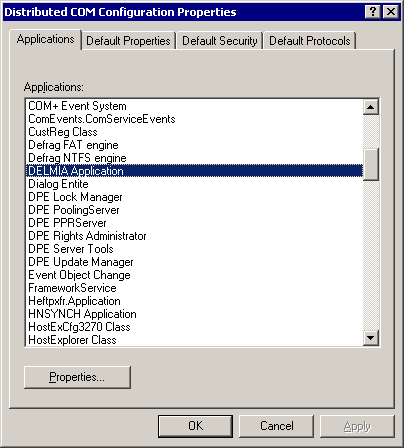This screenshot has height=448, width=404.
Task: Confirm with the OK button
Action: [195, 426]
